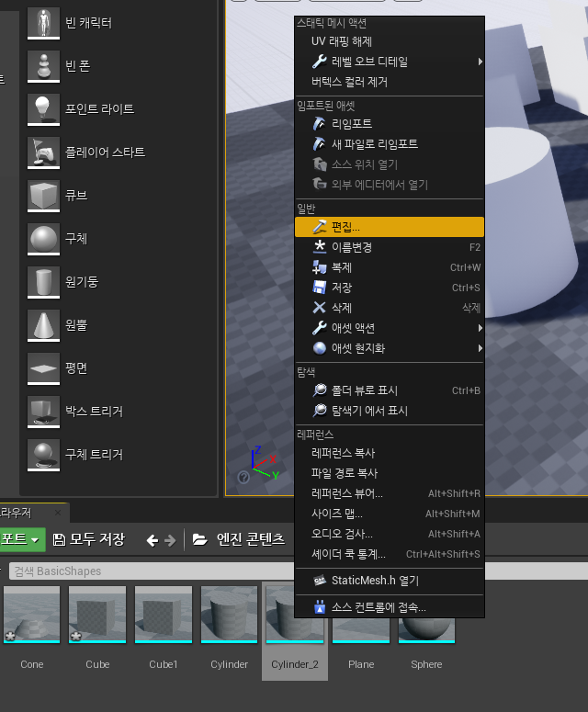588x712 pixels.
Task: Open the Cone asset thumbnail
Action: 32,615
